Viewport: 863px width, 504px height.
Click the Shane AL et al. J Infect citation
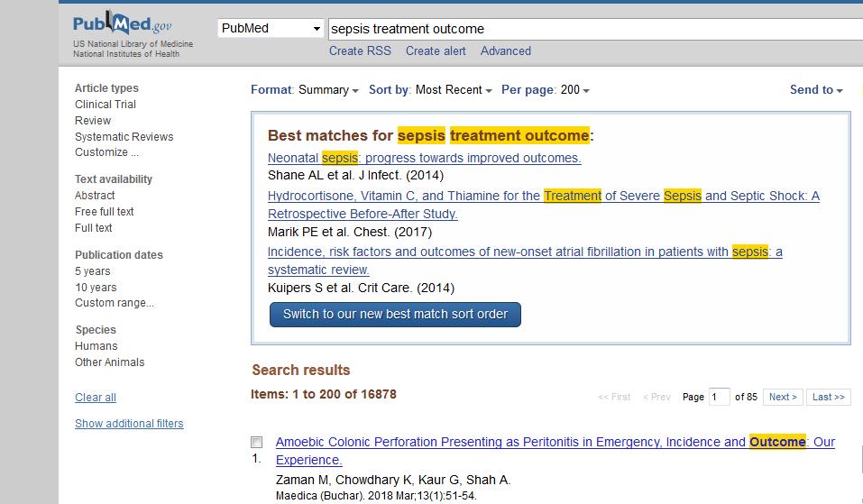pos(355,175)
